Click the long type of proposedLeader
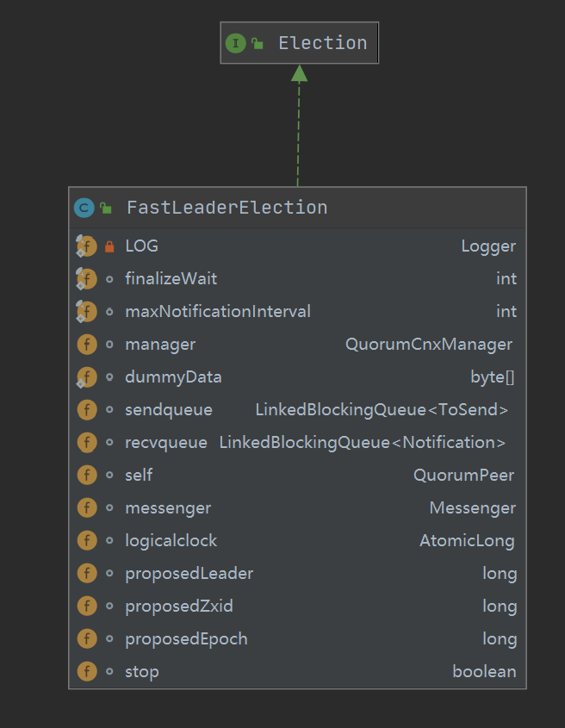 [x=500, y=574]
